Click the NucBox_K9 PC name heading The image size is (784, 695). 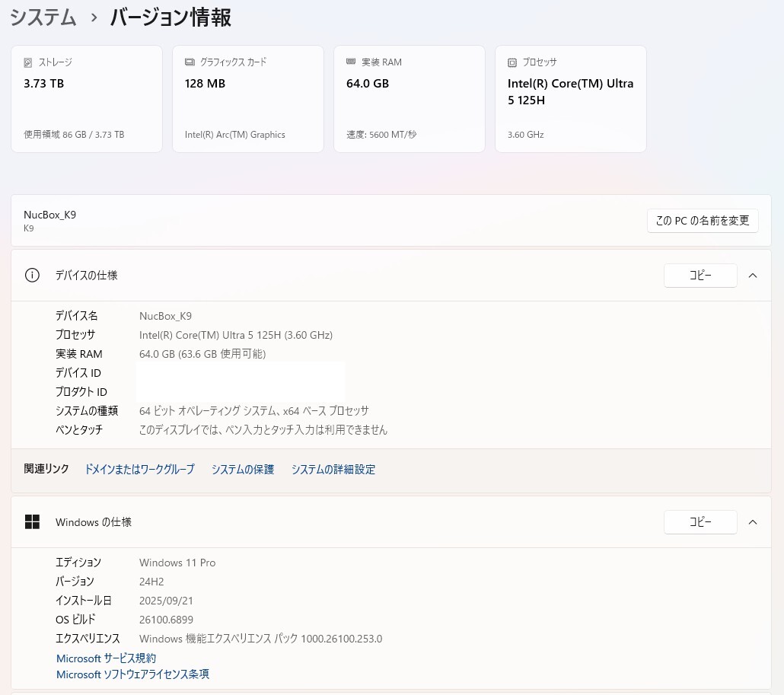(x=49, y=215)
